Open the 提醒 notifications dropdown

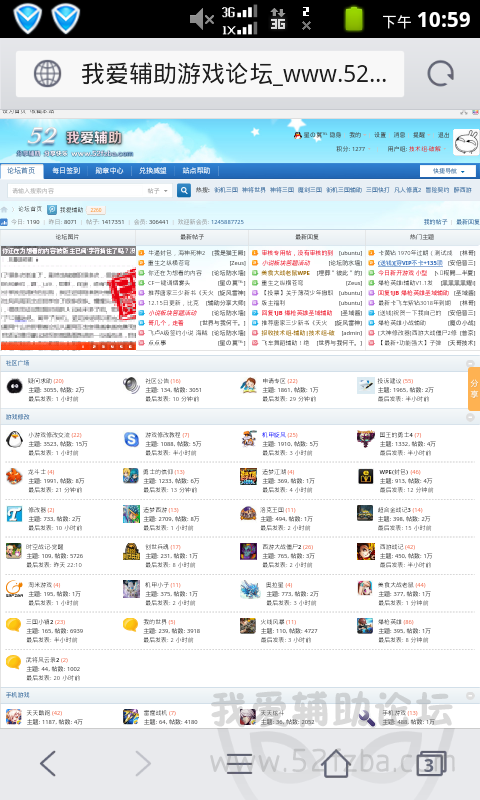(x=421, y=135)
